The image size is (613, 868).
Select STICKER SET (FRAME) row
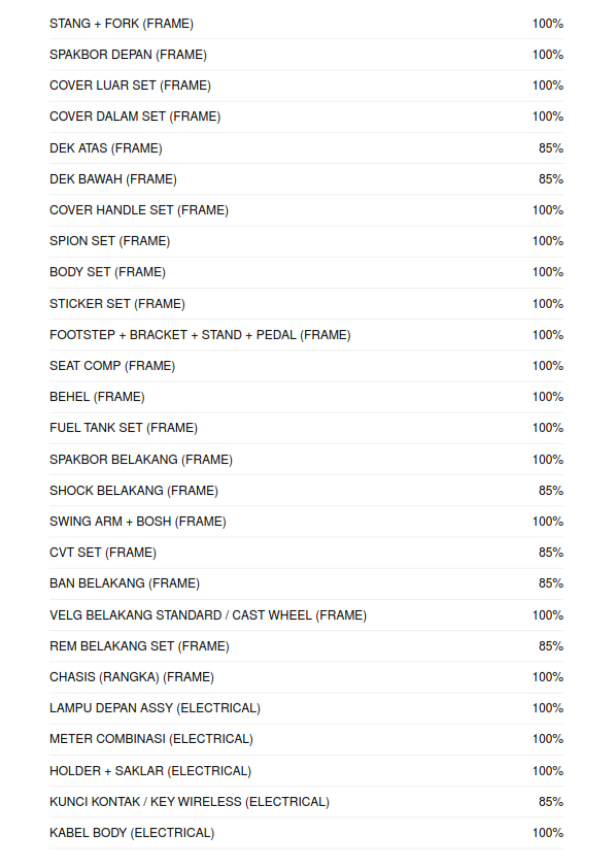(x=117, y=304)
